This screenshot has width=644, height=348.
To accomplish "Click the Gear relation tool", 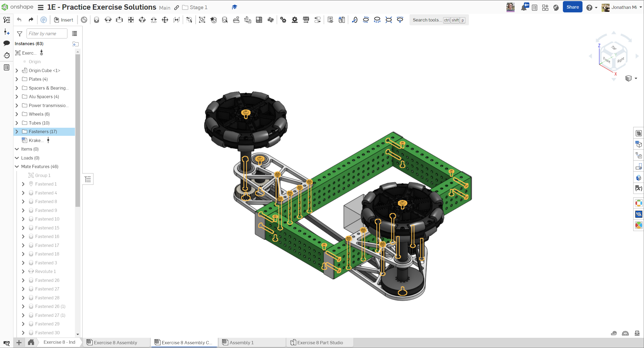I will pos(283,20).
